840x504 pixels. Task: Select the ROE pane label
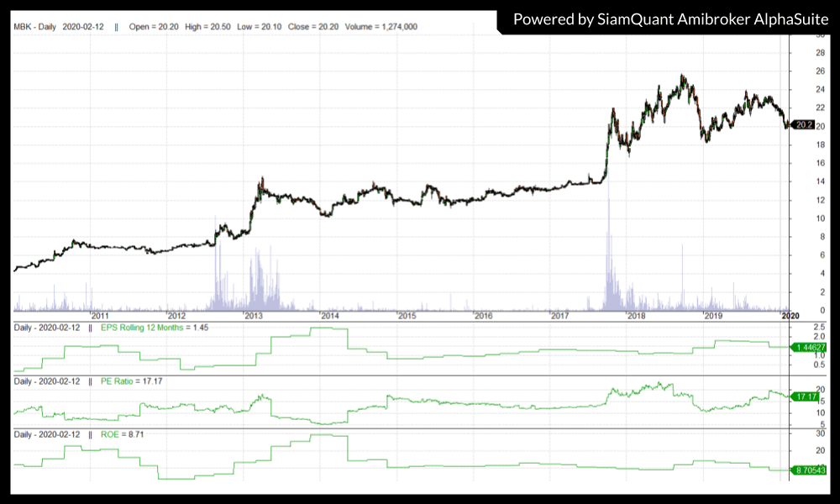118,434
